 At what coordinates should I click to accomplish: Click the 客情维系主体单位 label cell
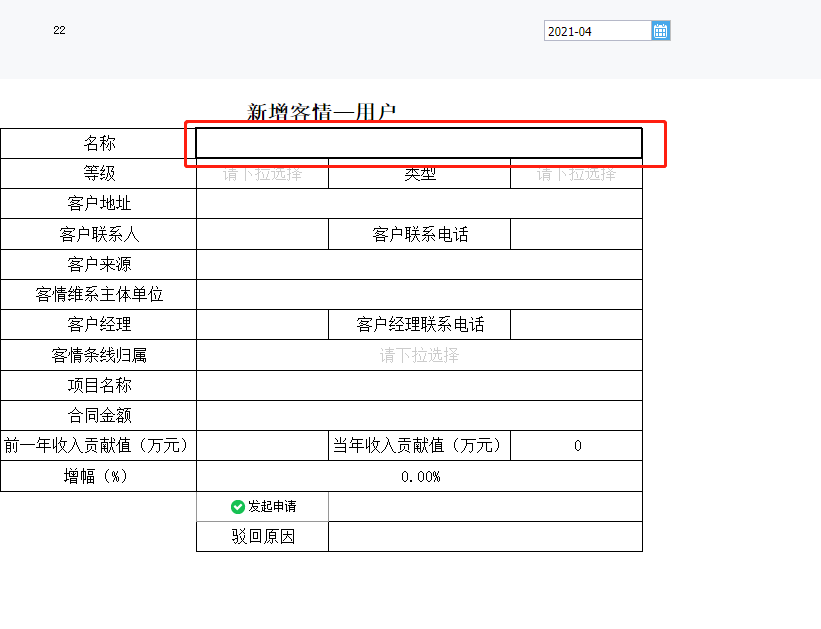tap(98, 294)
